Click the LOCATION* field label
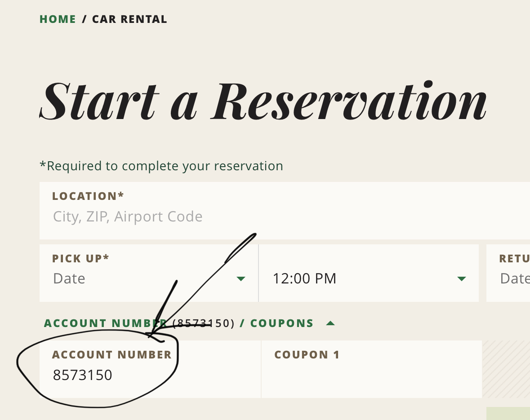 pos(88,196)
